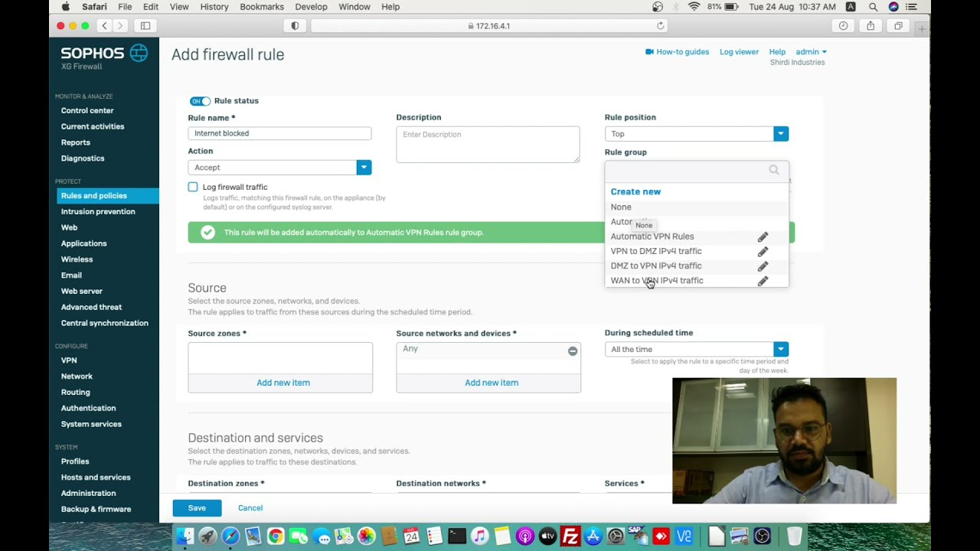Edit the Automatic VPN Rules group pencil icon
Image resolution: width=980 pixels, height=551 pixels.
click(x=763, y=237)
